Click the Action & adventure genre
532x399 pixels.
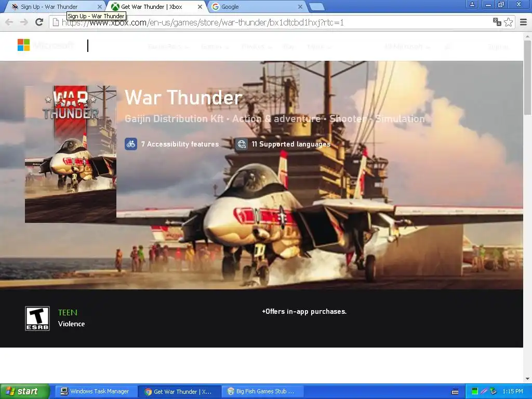pyautogui.click(x=276, y=119)
